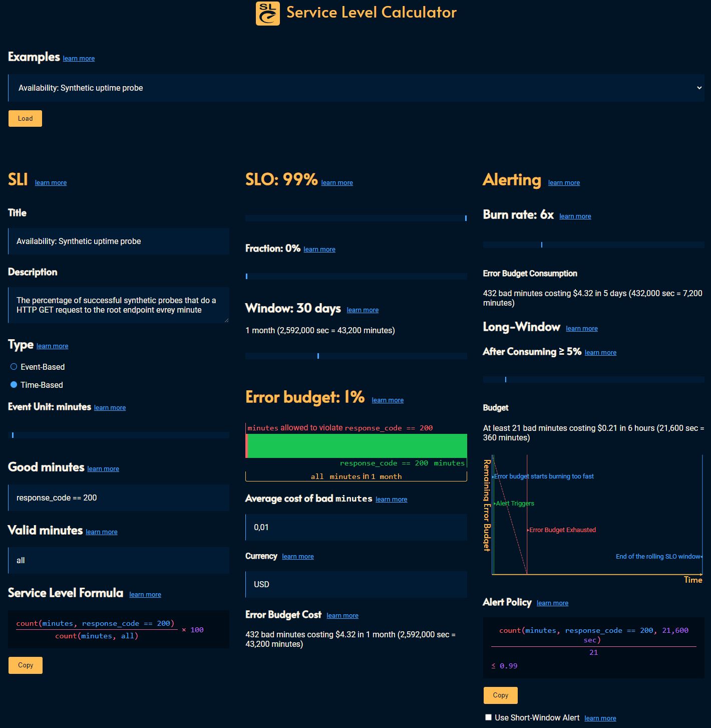Select the Event-Based radio button
This screenshot has width=711, height=728.
tap(13, 366)
